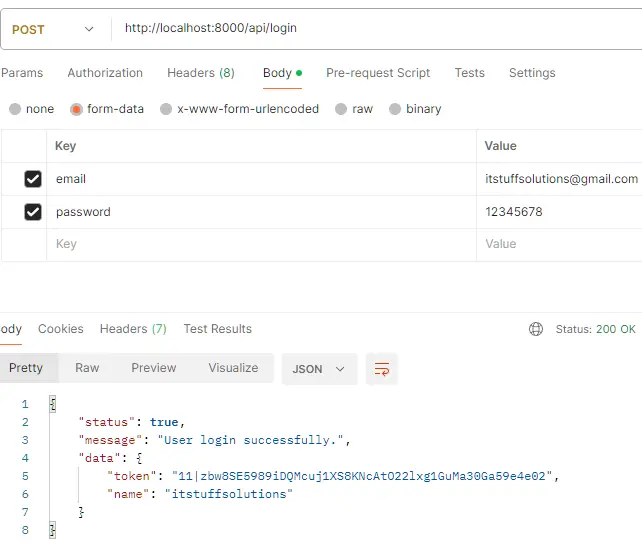
Task: Select the binary body type radio
Action: click(x=395, y=109)
